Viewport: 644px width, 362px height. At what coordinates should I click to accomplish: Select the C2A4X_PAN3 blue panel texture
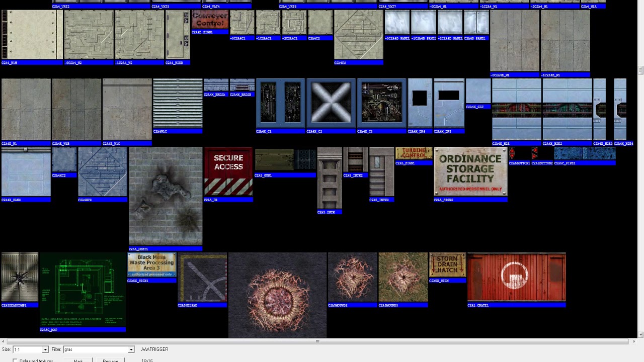pyautogui.click(x=26, y=172)
